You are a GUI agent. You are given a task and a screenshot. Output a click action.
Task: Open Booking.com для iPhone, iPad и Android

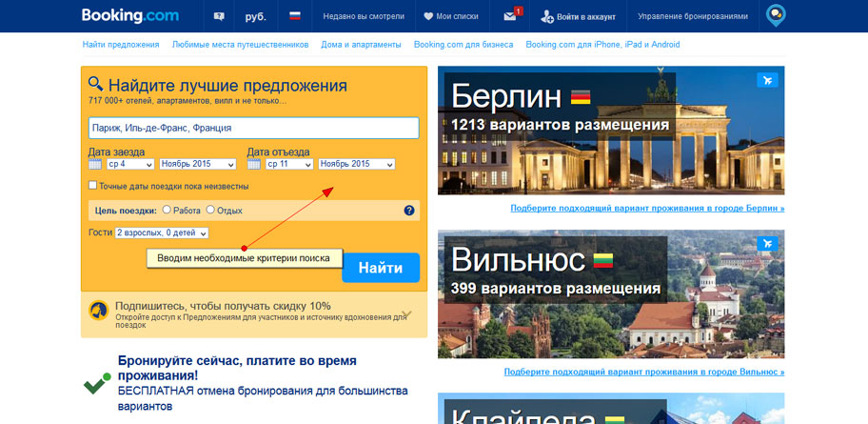coord(602,45)
